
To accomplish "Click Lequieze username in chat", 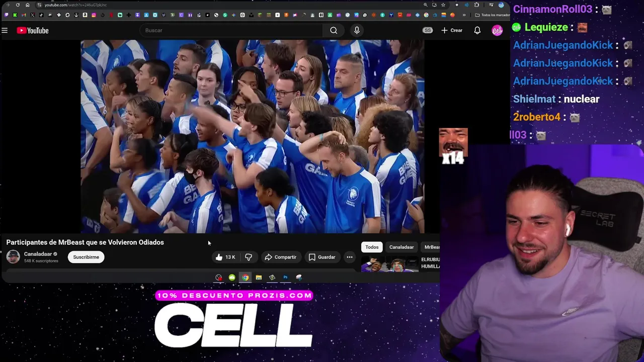I will pyautogui.click(x=546, y=27).
